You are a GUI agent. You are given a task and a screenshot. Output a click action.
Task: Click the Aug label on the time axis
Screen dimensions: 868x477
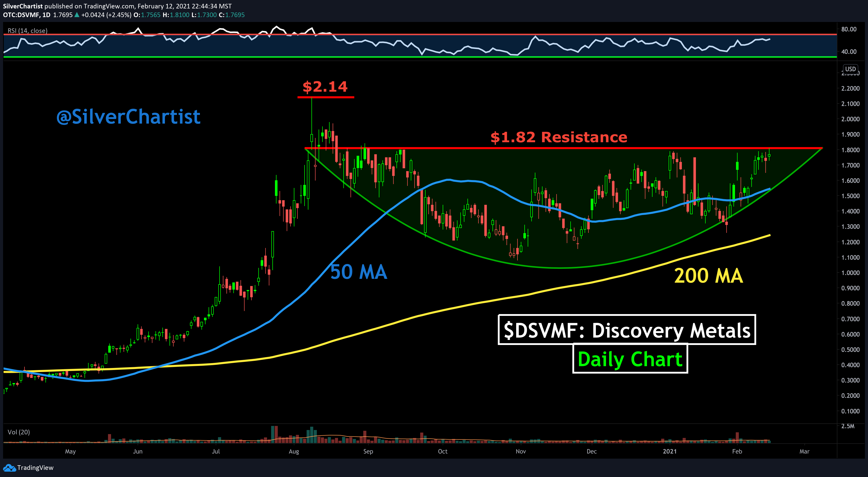click(x=294, y=451)
